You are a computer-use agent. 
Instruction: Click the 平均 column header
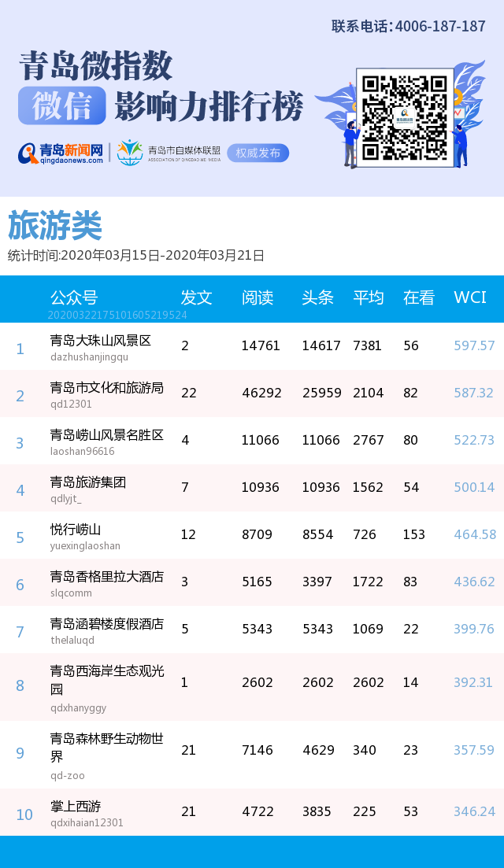pos(368,297)
